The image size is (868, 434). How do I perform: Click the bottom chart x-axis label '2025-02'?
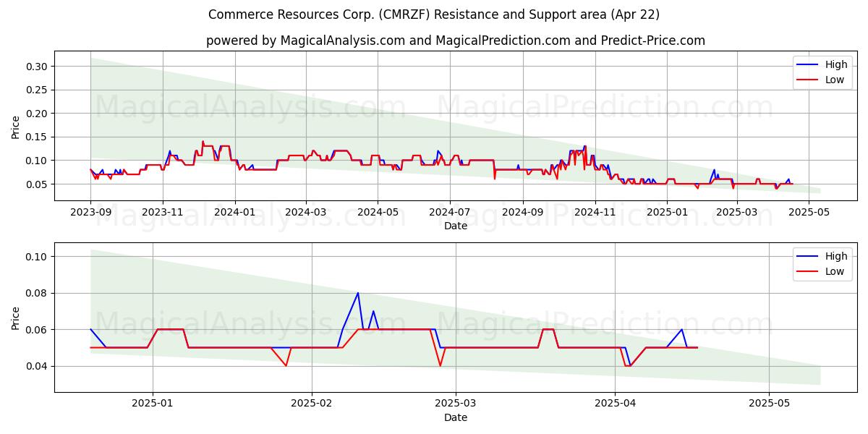(311, 404)
